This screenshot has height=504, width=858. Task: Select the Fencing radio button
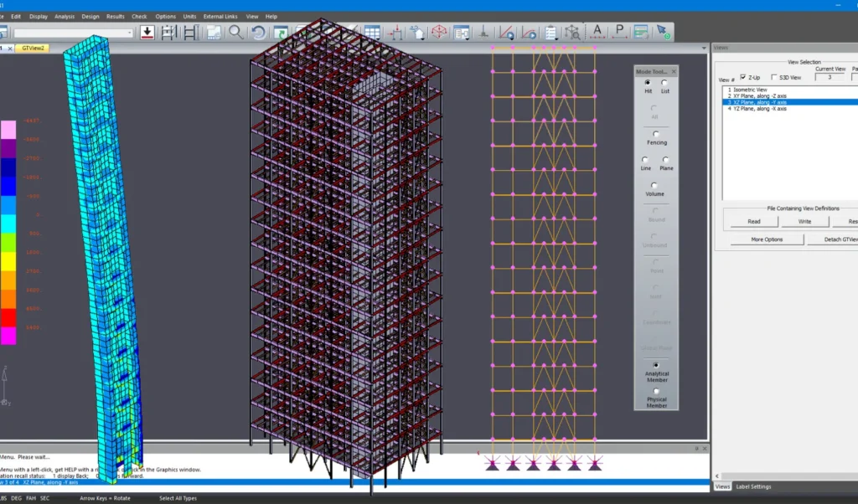click(656, 134)
